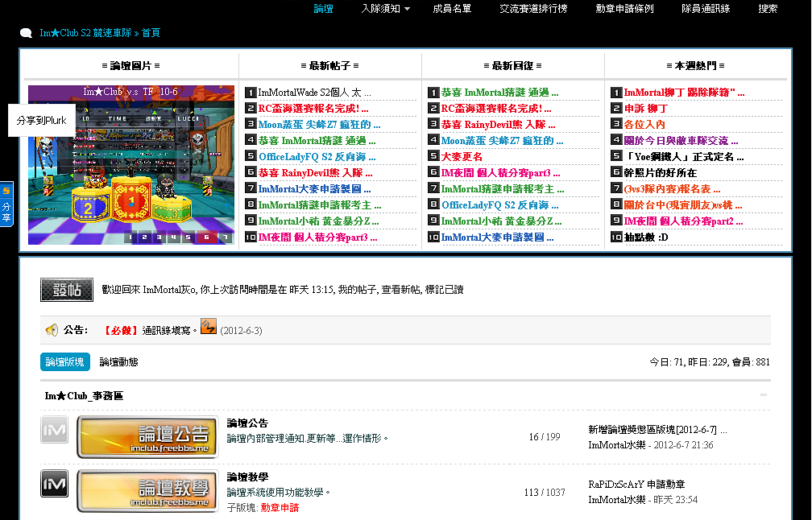Collapse the Im★Club_事務區 section

[x=764, y=395]
